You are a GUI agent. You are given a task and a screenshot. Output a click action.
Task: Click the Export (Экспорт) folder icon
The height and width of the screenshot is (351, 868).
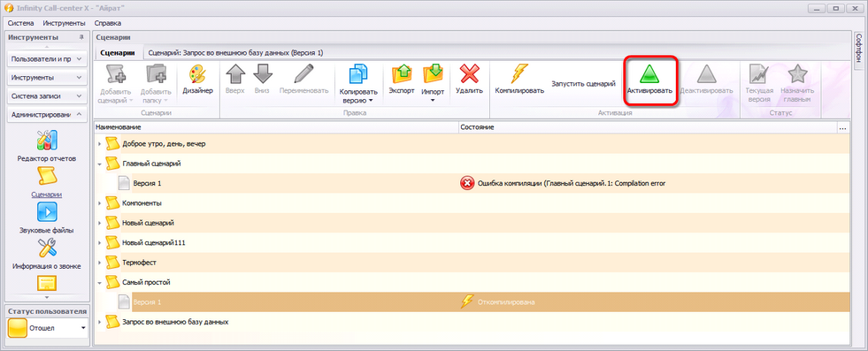(402, 74)
